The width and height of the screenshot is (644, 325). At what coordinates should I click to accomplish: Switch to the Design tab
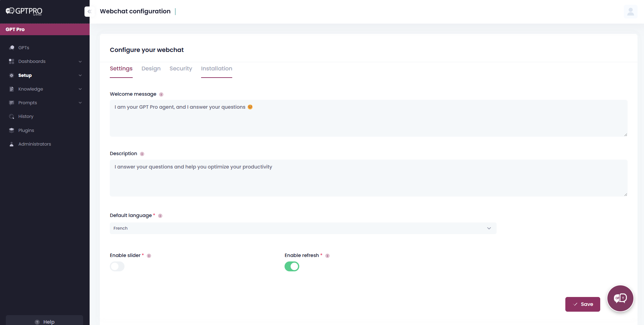[151, 68]
